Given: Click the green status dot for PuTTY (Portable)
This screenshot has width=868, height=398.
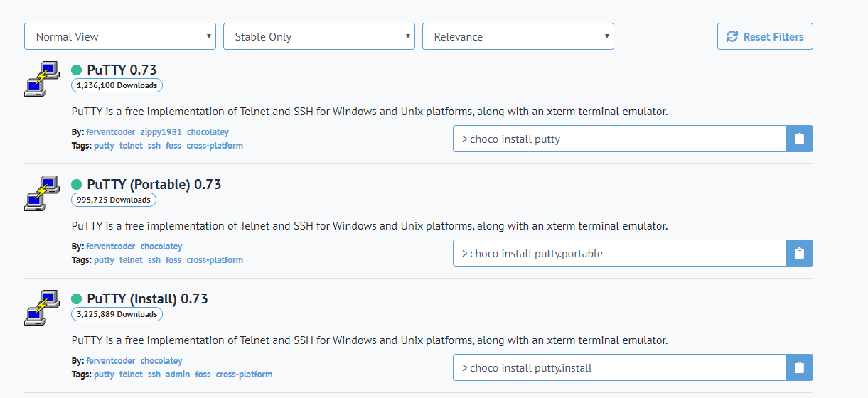Looking at the screenshot, I should coord(77,184).
